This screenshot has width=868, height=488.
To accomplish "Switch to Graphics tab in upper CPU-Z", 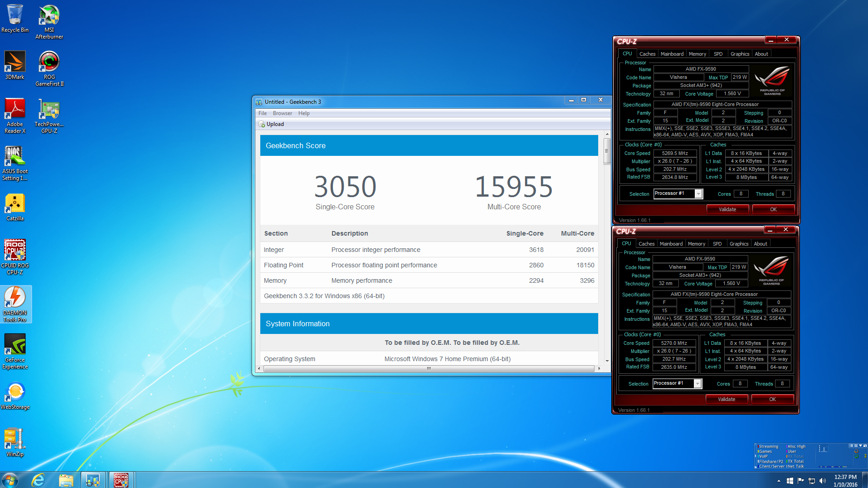I will pos(740,54).
